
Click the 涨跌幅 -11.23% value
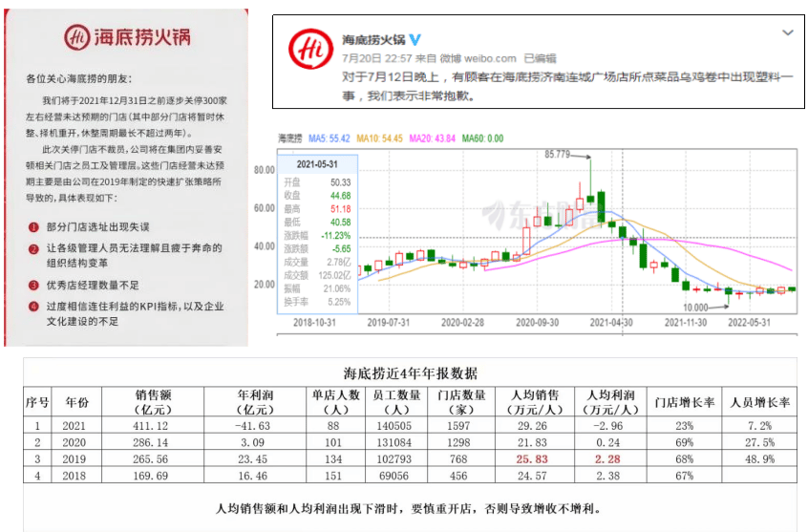tap(336, 236)
